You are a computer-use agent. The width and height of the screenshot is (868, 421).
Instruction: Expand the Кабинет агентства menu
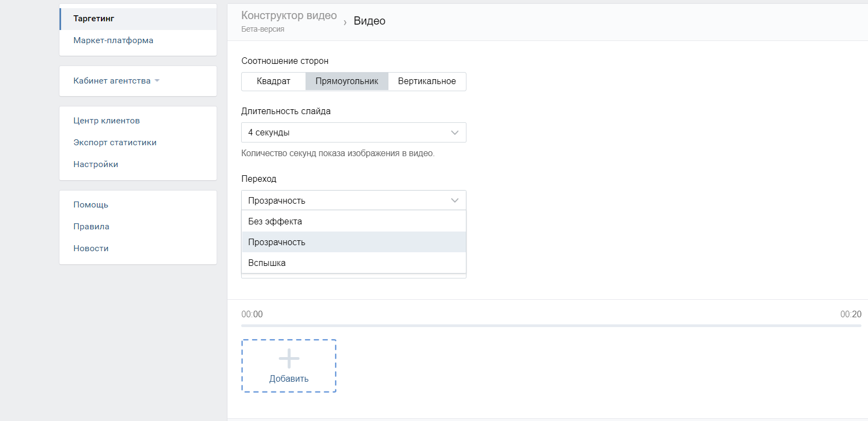pos(116,81)
